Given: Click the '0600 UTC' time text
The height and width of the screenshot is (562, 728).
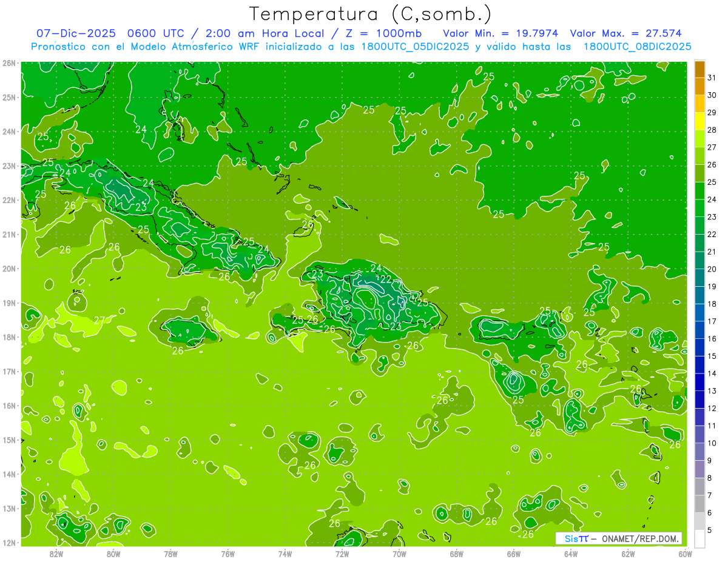Looking at the screenshot, I should pyautogui.click(x=155, y=33).
